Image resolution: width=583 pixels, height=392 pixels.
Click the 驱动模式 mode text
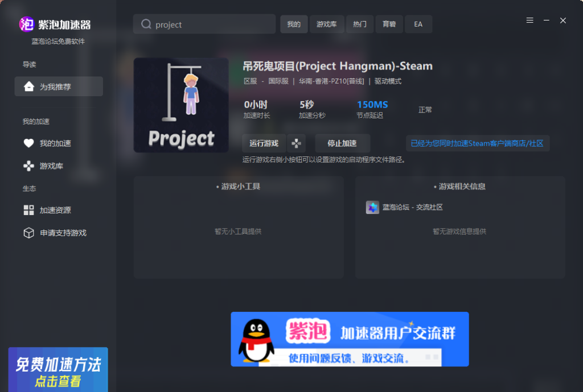click(x=388, y=81)
